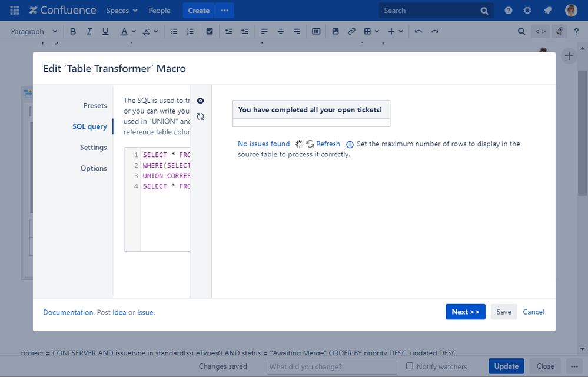Click the Create button
This screenshot has width=588, height=377.
click(199, 11)
